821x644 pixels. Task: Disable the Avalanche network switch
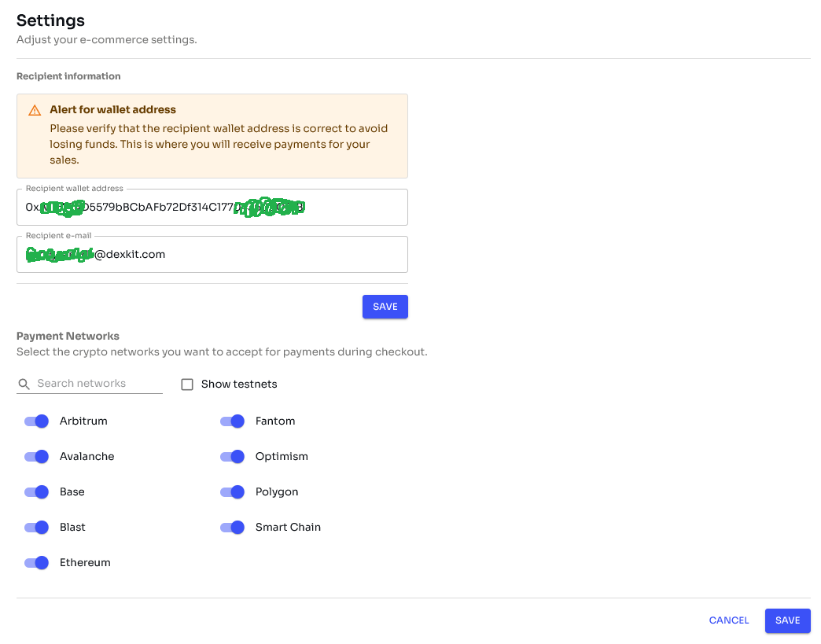pyautogui.click(x=37, y=457)
